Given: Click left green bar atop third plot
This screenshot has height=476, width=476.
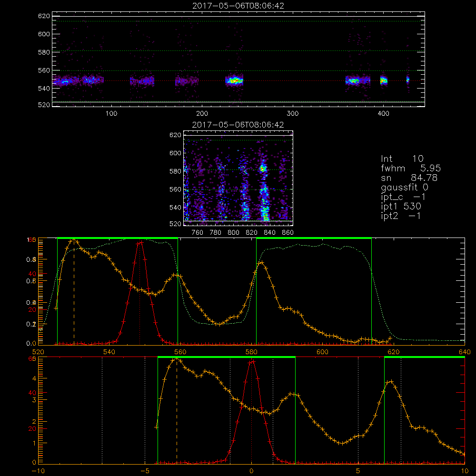Looking at the screenshot, I should coord(118,238).
